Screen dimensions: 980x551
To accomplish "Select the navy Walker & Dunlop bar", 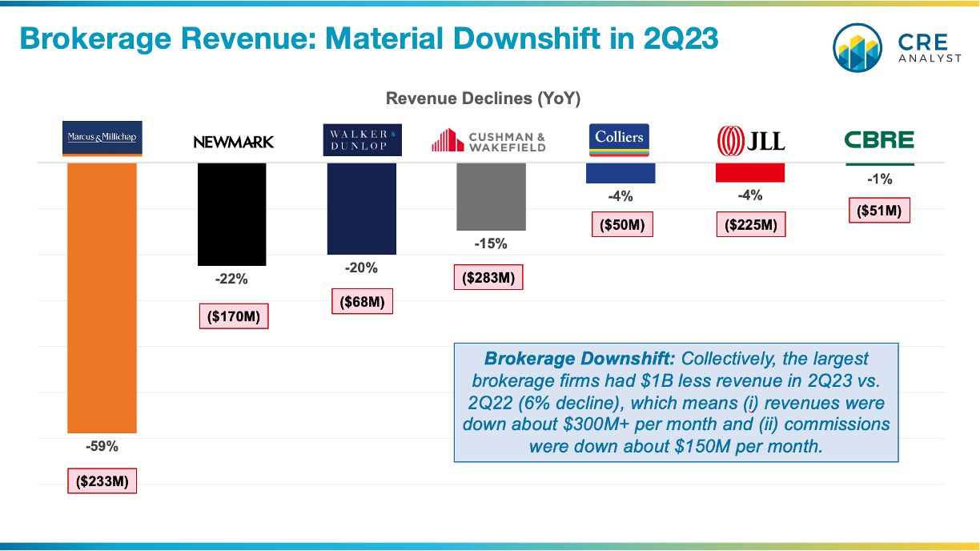I will (x=362, y=209).
